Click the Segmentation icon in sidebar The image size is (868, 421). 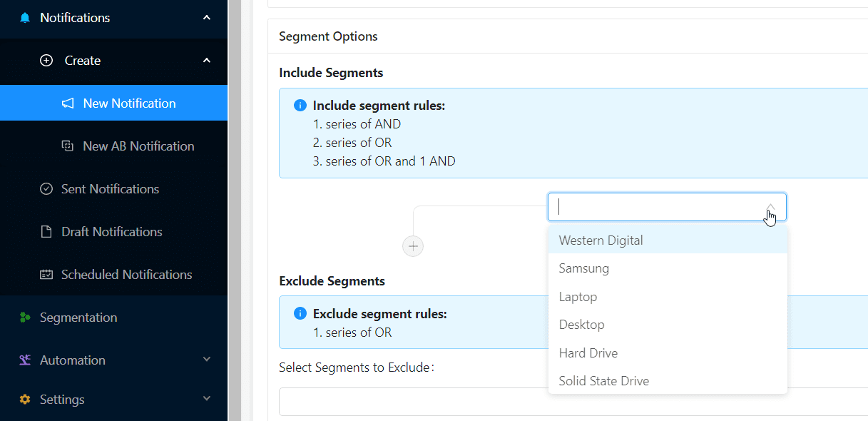[25, 318]
